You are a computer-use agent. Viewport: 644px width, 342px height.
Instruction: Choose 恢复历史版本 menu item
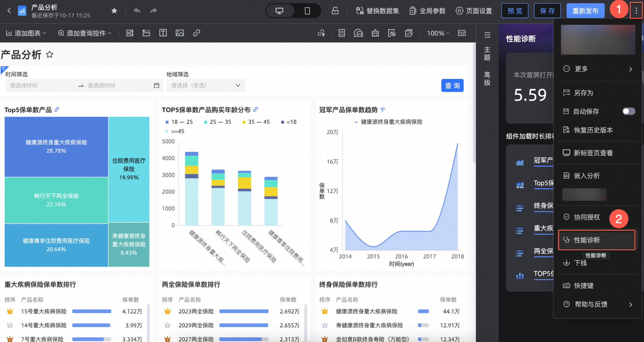[x=598, y=130]
